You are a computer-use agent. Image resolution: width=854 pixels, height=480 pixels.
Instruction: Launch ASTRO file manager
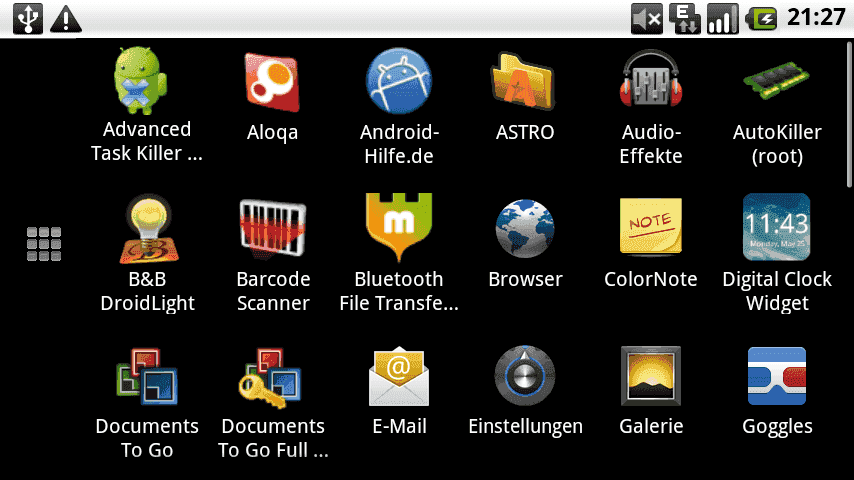(x=525, y=82)
